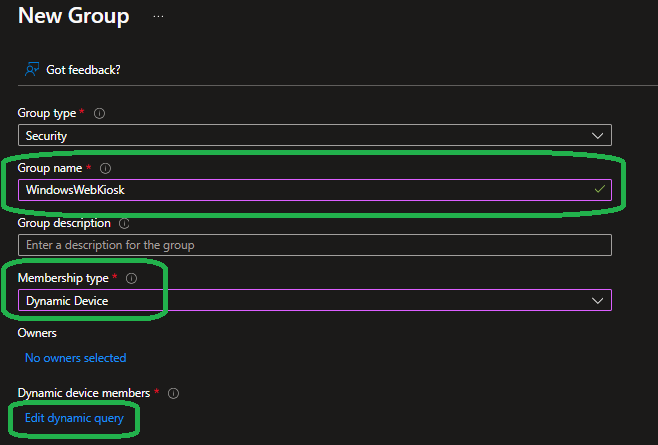658x445 pixels.
Task: Open the Got feedback? link
Action: pos(84,69)
